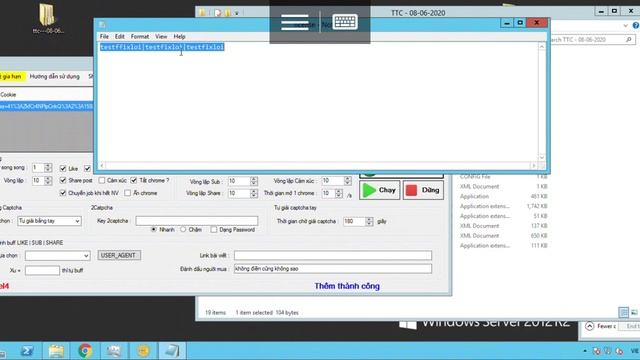Click the Đánh dấu người mua field
640x360 pixels.
point(333,269)
